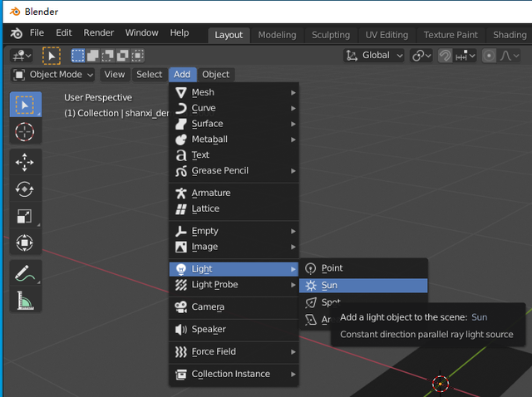532x397 pixels.
Task: Open snapping options dropdown
Action: pyautogui.click(x=465, y=56)
